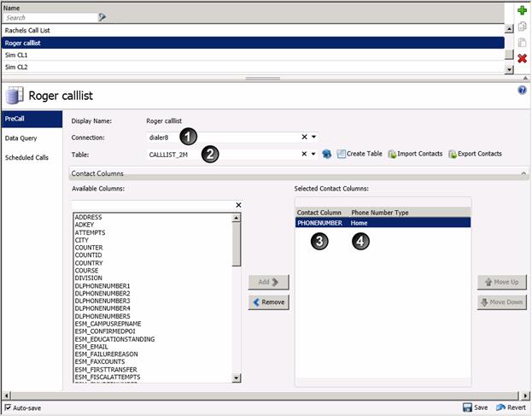Open the Scheduled Calls tab
Viewport: 532px width, 416px height.
point(29,157)
